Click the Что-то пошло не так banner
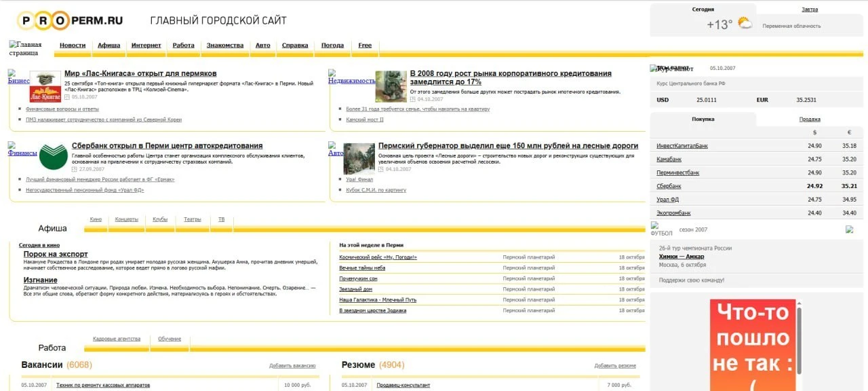This screenshot has width=868, height=391. pyautogui.click(x=753, y=345)
